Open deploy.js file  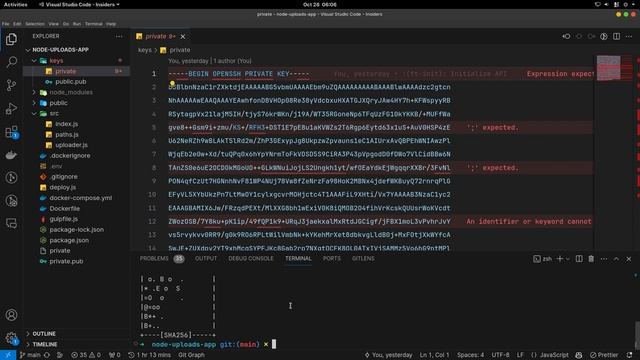62,187
